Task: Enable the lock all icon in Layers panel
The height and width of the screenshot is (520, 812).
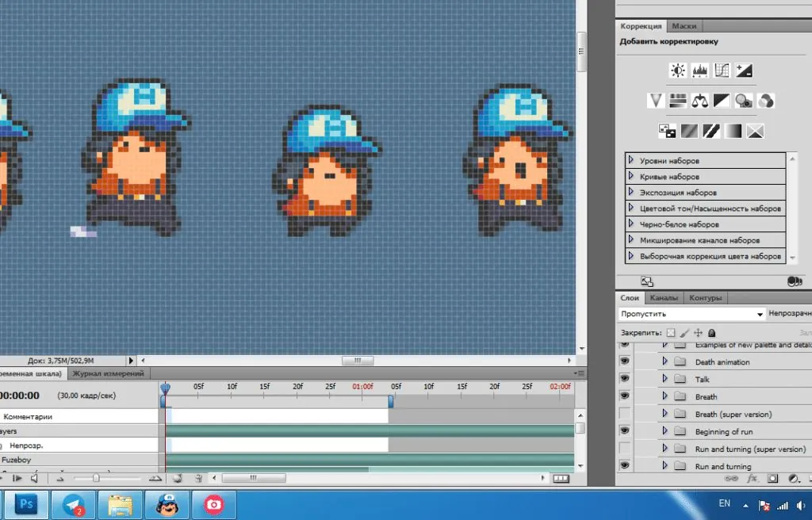Action: coord(712,333)
